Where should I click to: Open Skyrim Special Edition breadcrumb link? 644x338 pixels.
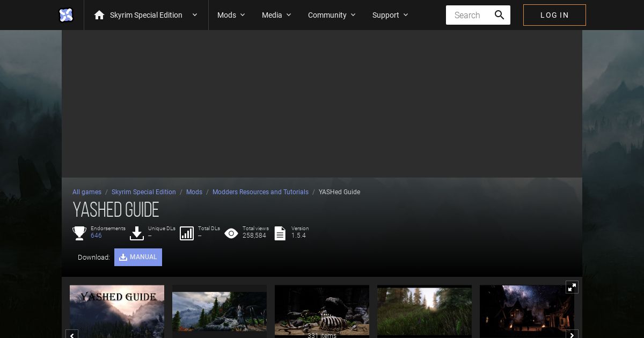pyautogui.click(x=144, y=192)
